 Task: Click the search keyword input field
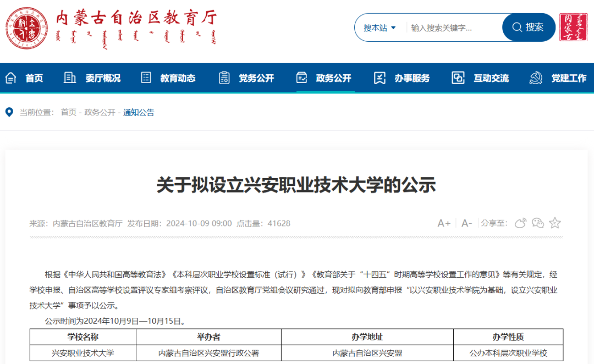446,27
